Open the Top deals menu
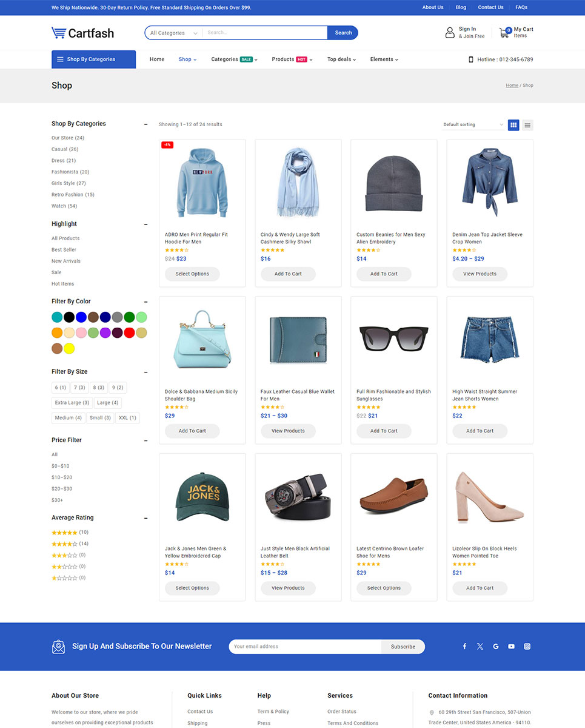Image resolution: width=585 pixels, height=728 pixels. [341, 59]
